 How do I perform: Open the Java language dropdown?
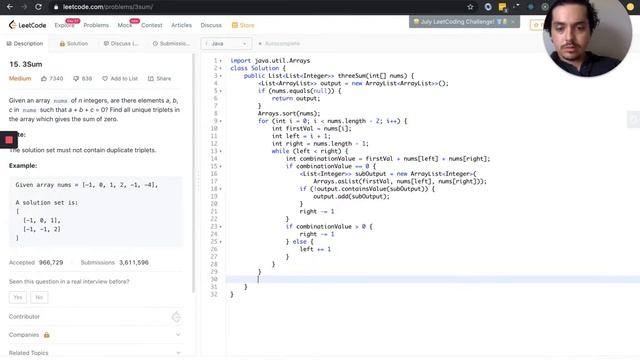click(x=226, y=43)
